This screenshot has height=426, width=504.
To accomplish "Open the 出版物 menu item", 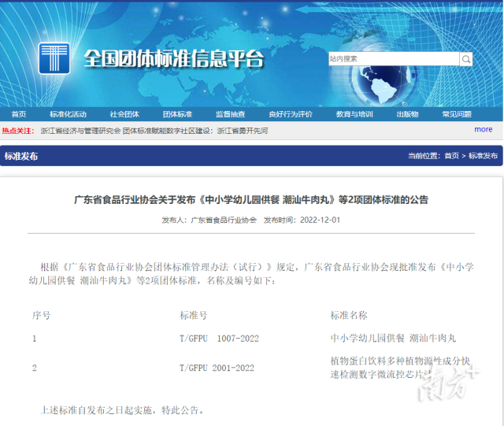I will point(407,114).
